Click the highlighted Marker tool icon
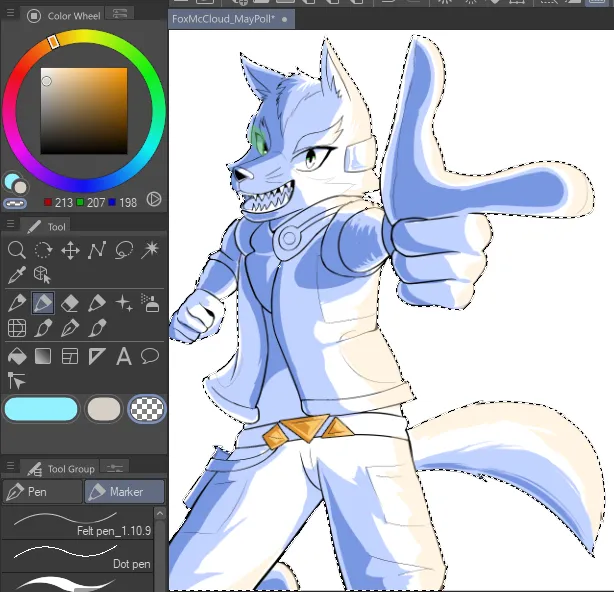The height and width of the screenshot is (592, 614). pos(43,303)
